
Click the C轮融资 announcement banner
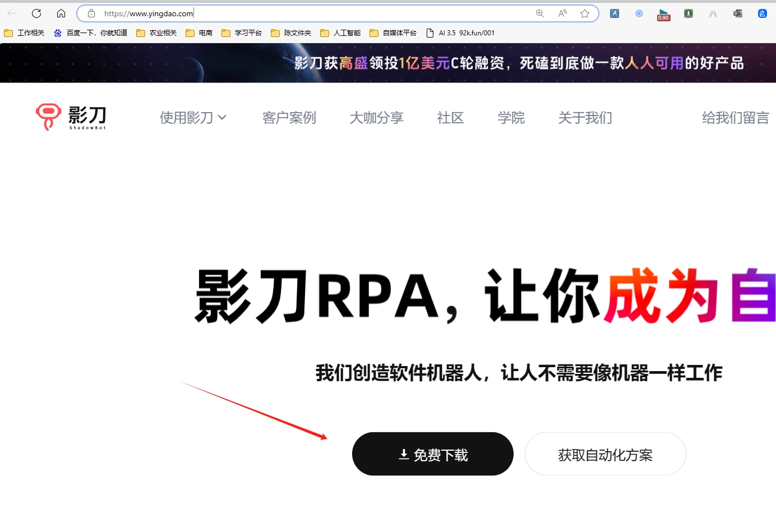[388, 63]
